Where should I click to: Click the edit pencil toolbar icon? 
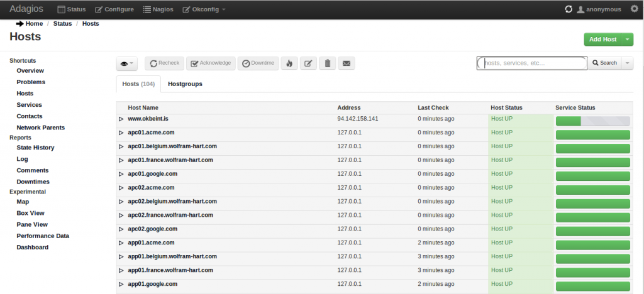tap(308, 63)
